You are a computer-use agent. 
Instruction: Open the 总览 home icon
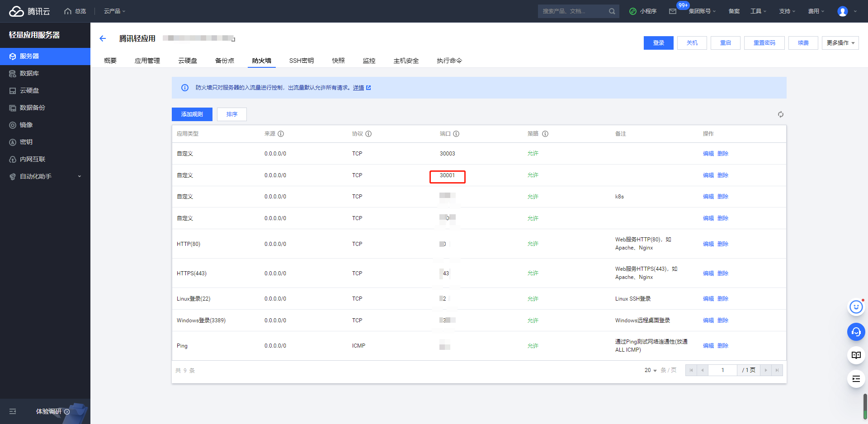[68, 11]
